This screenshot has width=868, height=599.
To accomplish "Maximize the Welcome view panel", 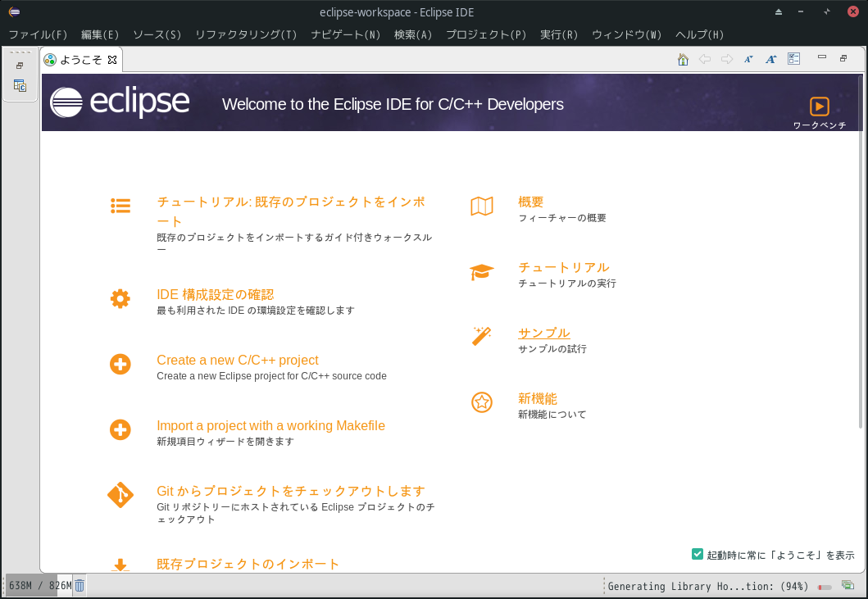I will tap(843, 57).
